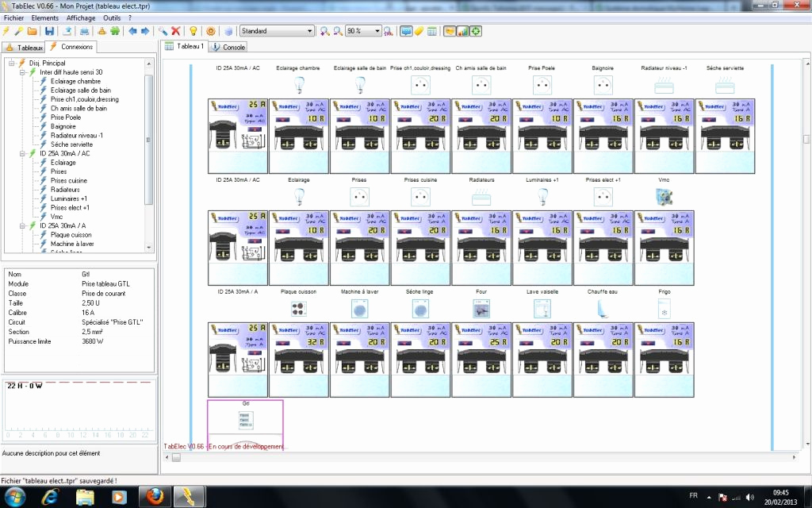Open a project with the folder icon
This screenshot has height=508, width=812.
click(x=32, y=31)
